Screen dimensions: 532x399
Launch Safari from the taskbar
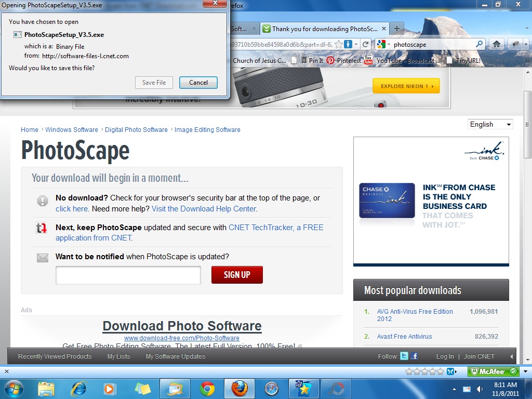pos(271,389)
